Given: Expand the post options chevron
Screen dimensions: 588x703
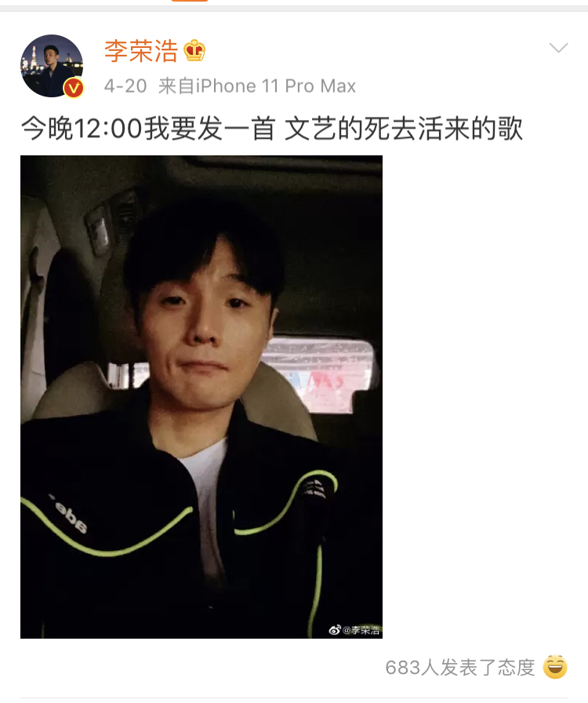Looking at the screenshot, I should click(558, 48).
